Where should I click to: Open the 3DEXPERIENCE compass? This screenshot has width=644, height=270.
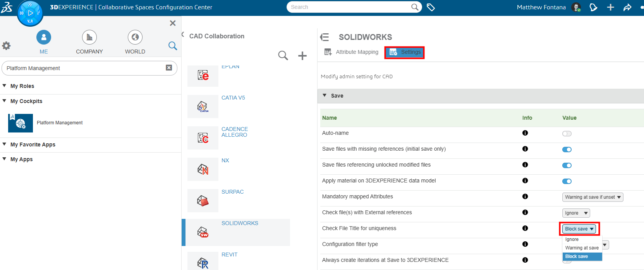[30, 13]
